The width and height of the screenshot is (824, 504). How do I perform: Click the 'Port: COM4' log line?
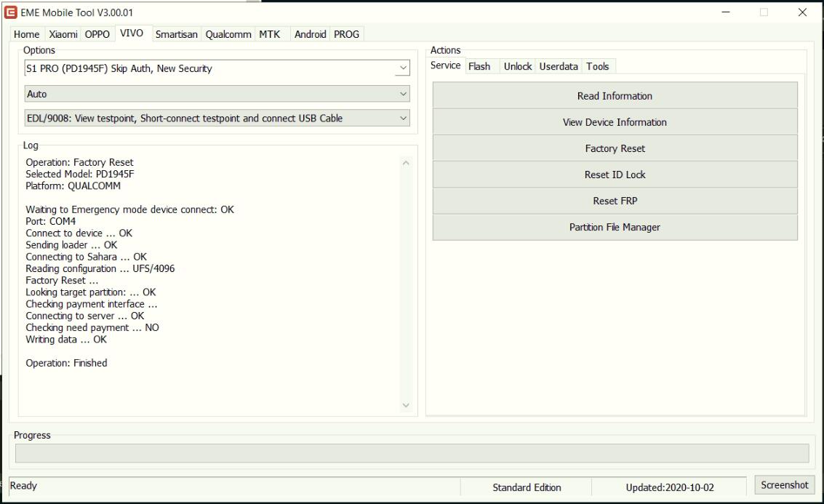tap(50, 221)
